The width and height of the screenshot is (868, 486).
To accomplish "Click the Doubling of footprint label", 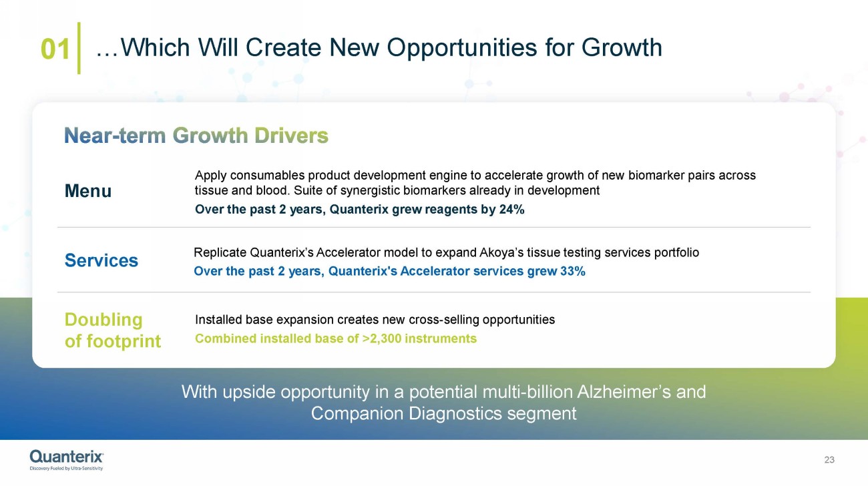I will 113,330.
